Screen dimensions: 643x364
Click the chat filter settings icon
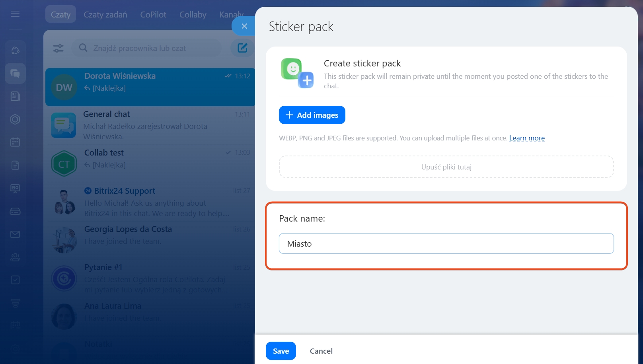coord(58,48)
